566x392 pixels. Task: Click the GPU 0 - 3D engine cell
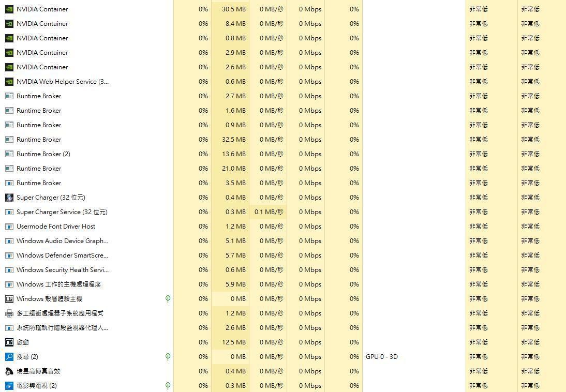(382, 357)
